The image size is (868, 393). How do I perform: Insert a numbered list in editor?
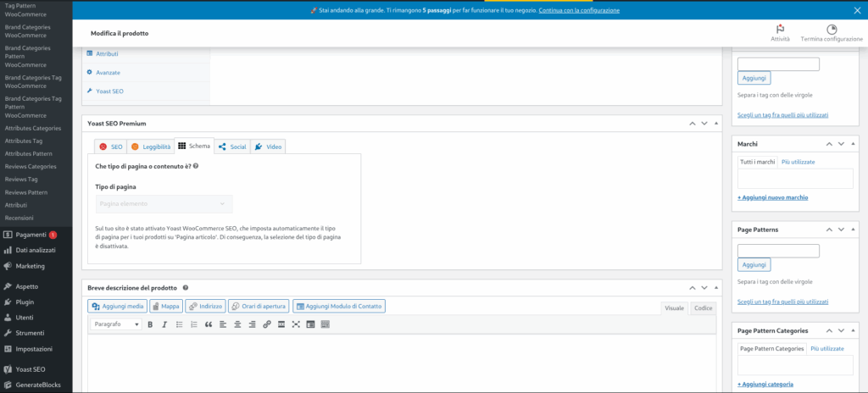194,325
